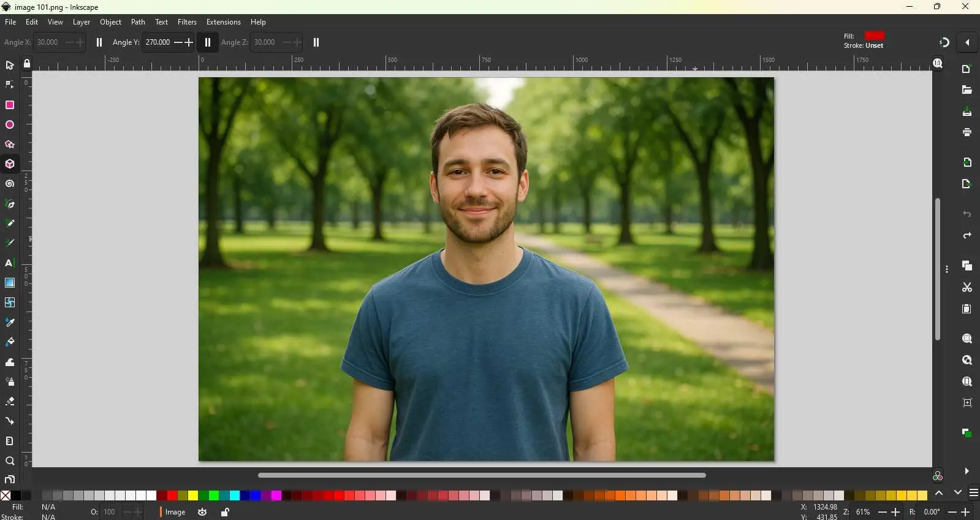Toggle the Image layer lock
The height and width of the screenshot is (520, 980).
click(225, 512)
